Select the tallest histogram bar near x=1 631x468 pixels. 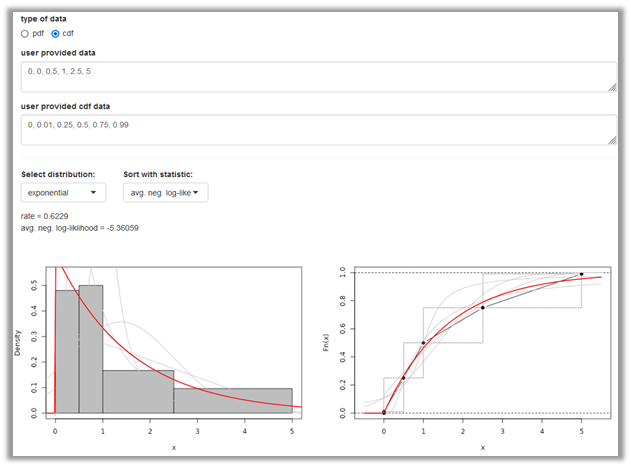[x=91, y=348]
